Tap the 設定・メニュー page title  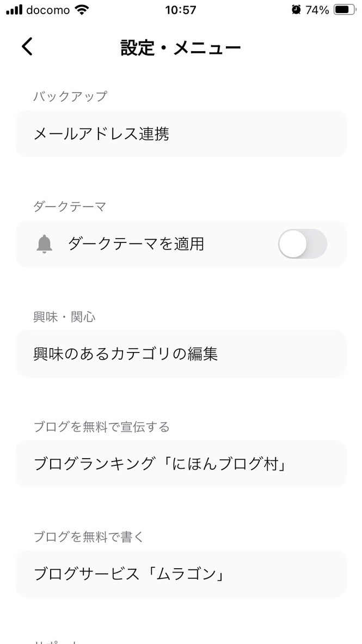click(x=181, y=48)
